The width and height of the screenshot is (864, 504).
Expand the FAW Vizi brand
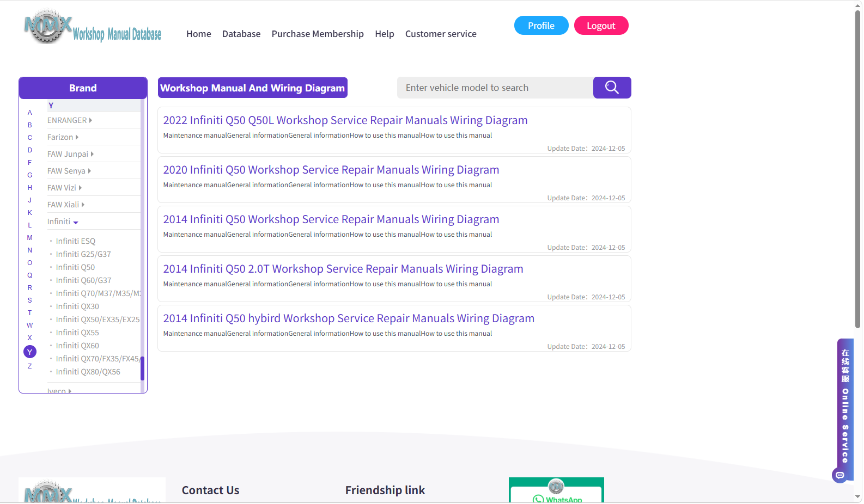64,188
